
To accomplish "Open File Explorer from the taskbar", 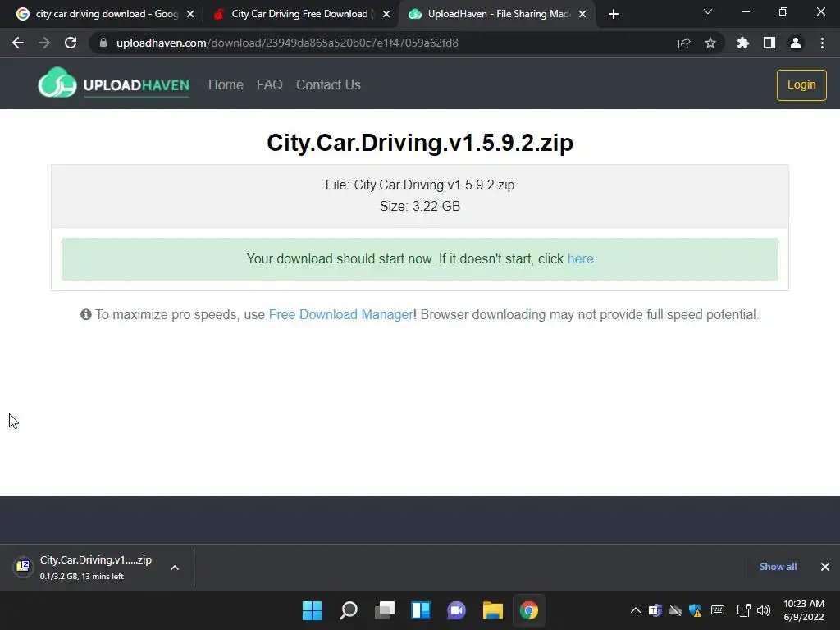I will click(x=493, y=610).
